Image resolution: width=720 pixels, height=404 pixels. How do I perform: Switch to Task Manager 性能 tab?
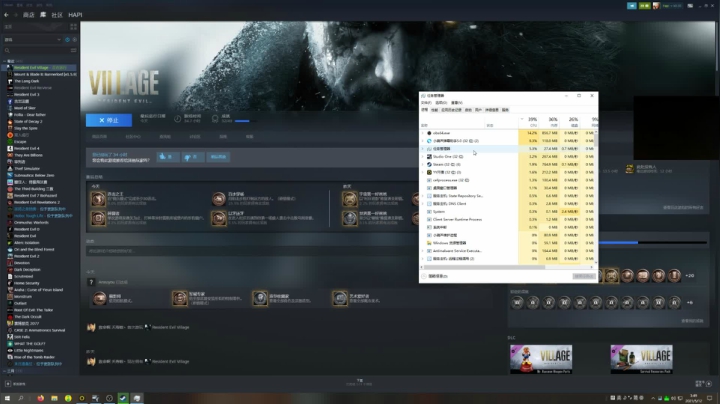(x=434, y=110)
